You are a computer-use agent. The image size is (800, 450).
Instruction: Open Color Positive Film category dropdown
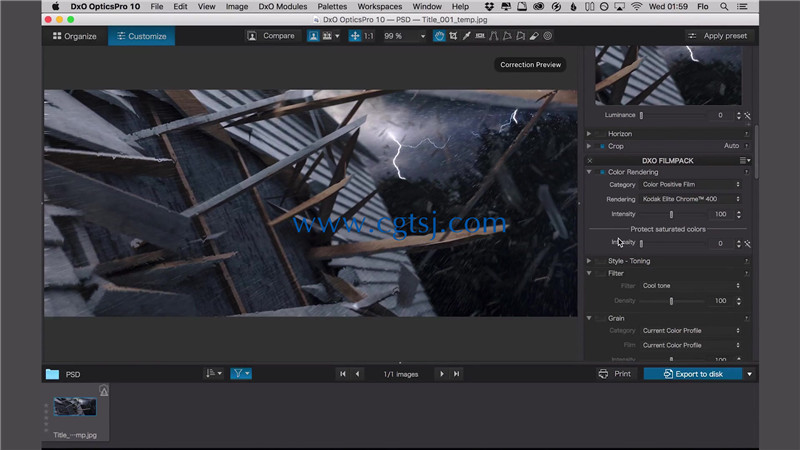point(691,185)
